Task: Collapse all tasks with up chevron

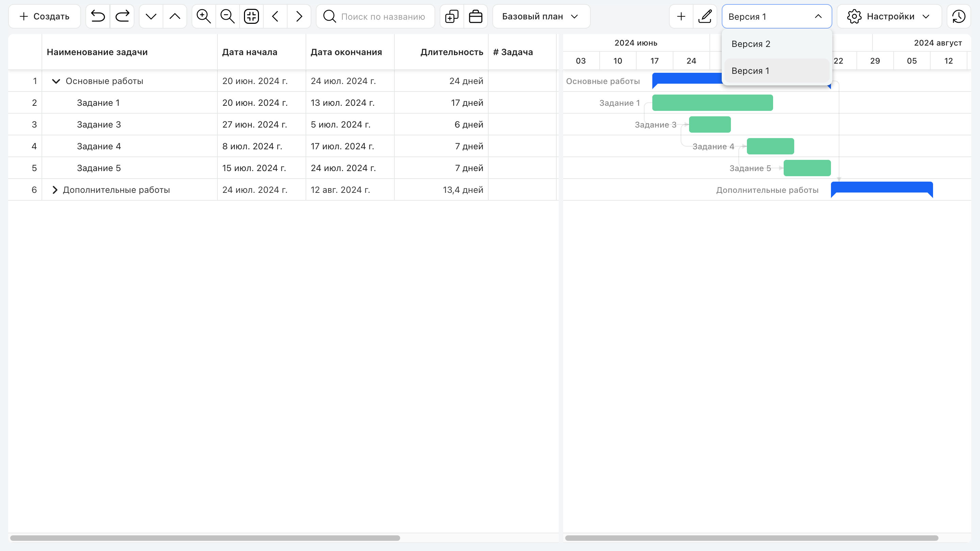Action: 175,16
